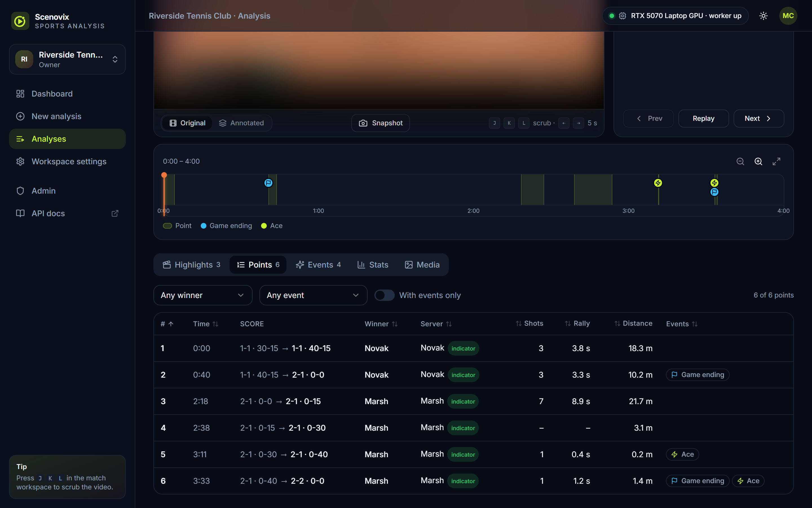Click the GPU worker status pill
The width and height of the screenshot is (812, 508).
click(x=675, y=16)
